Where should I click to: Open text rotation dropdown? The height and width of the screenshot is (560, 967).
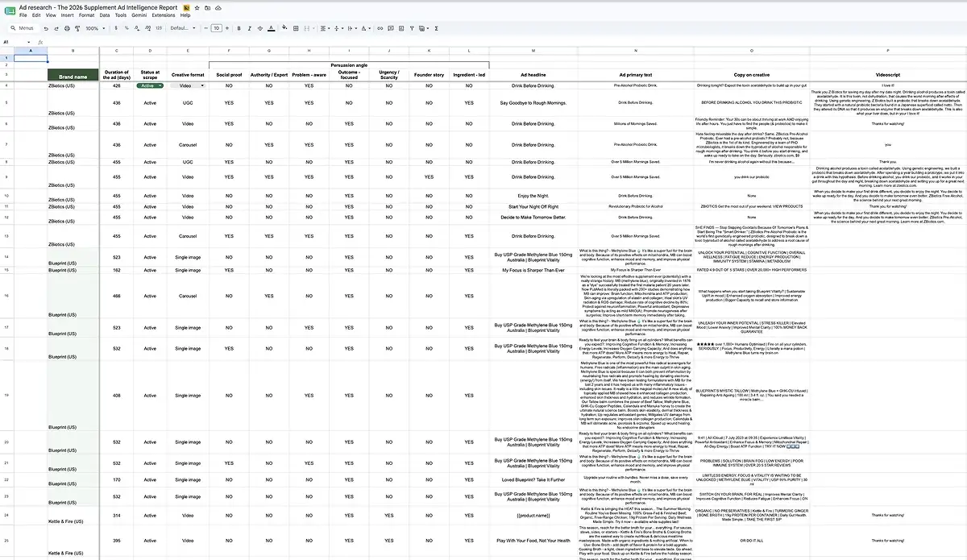point(366,28)
